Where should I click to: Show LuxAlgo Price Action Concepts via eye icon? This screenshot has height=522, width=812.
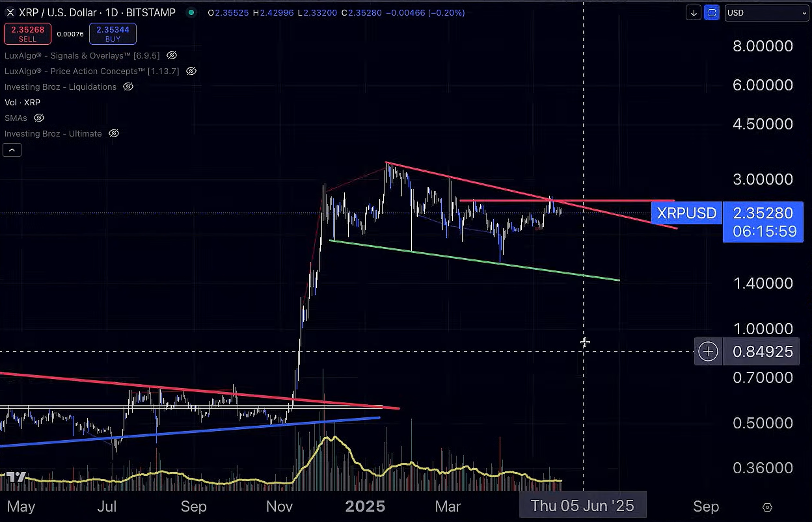coord(191,72)
